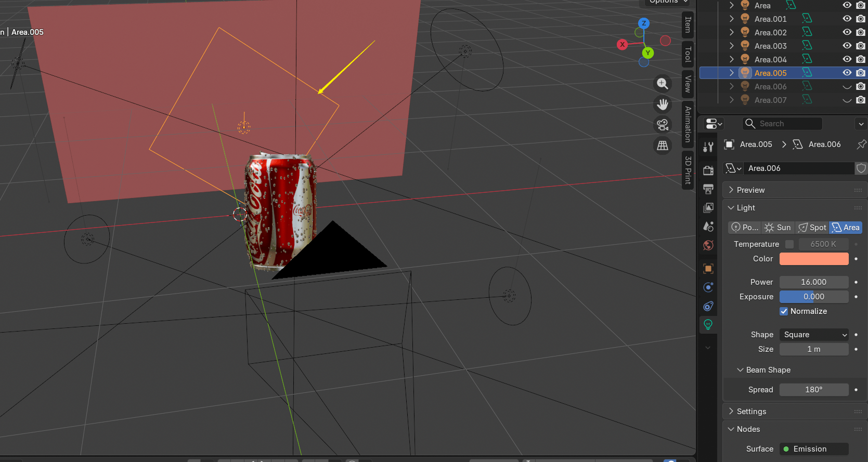
Task: Select the Area light type button
Action: [x=846, y=228]
